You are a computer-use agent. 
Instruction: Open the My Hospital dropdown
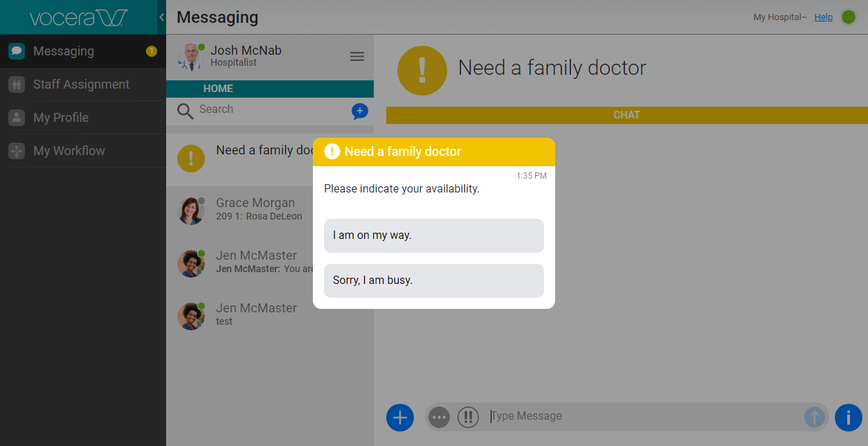[x=780, y=17]
